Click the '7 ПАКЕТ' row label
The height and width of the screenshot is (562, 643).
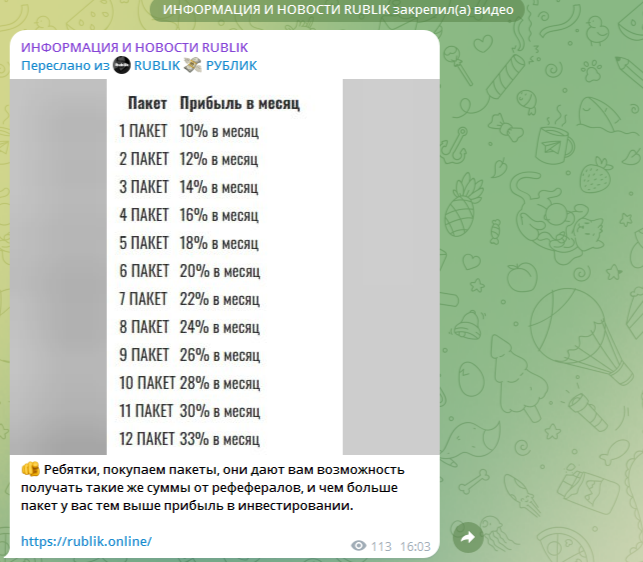point(143,299)
